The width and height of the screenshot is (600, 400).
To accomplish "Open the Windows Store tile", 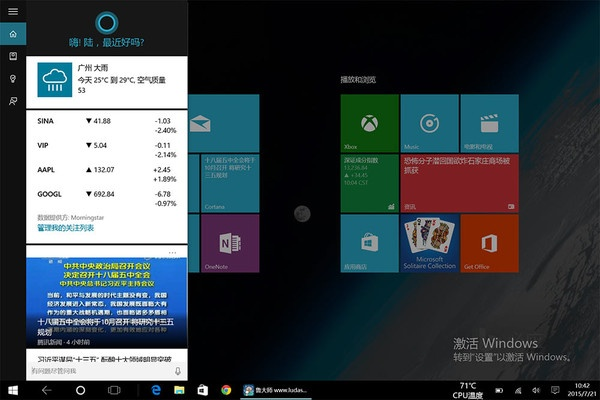I will [x=369, y=243].
